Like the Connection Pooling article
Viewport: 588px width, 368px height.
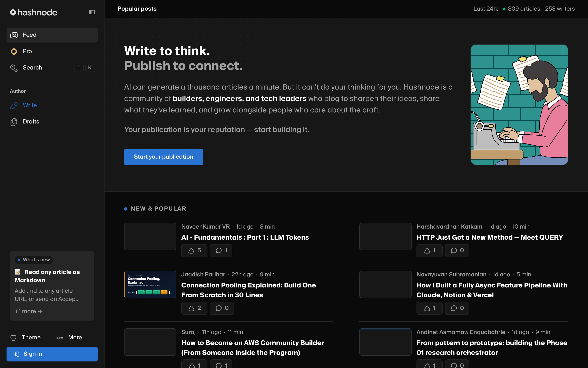pyautogui.click(x=194, y=308)
